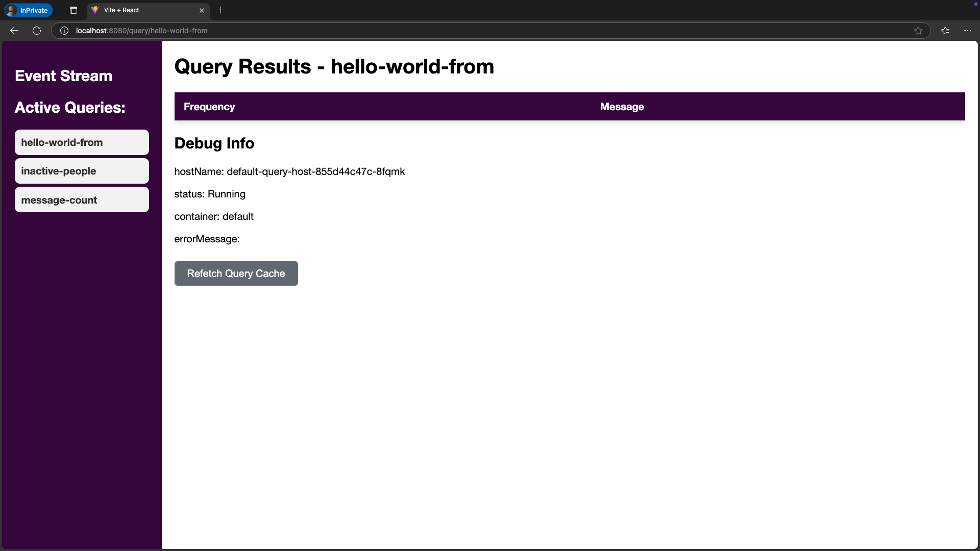Reload the page with refresh icon
The height and width of the screenshot is (551, 980).
[x=37, y=31]
